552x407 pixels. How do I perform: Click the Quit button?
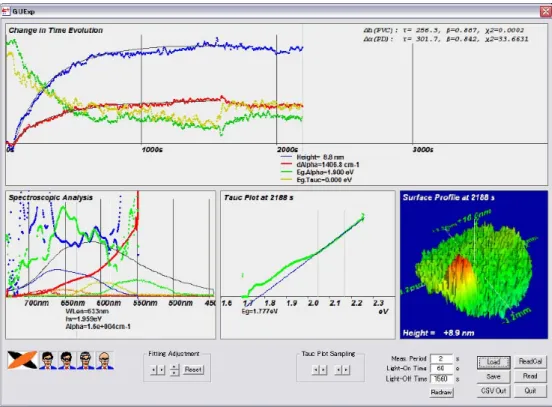[530, 391]
